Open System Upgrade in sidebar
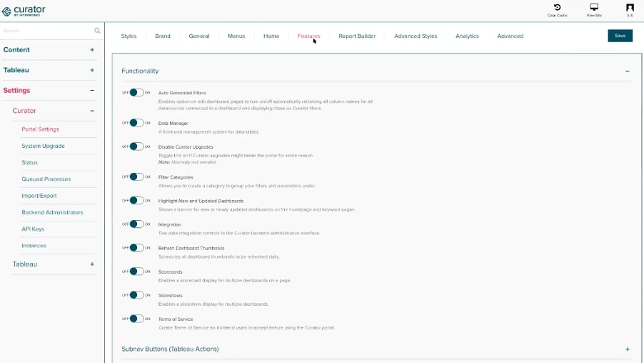 point(43,146)
